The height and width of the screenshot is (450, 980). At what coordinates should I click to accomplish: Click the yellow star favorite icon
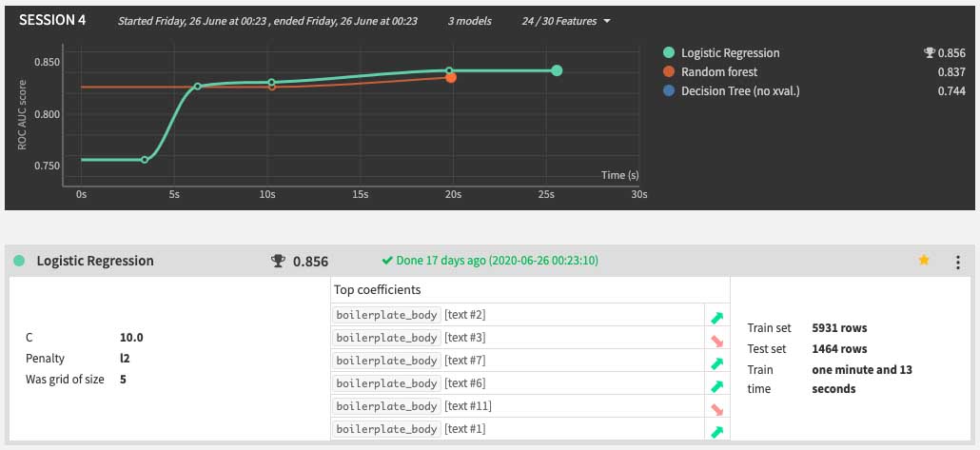(x=924, y=261)
